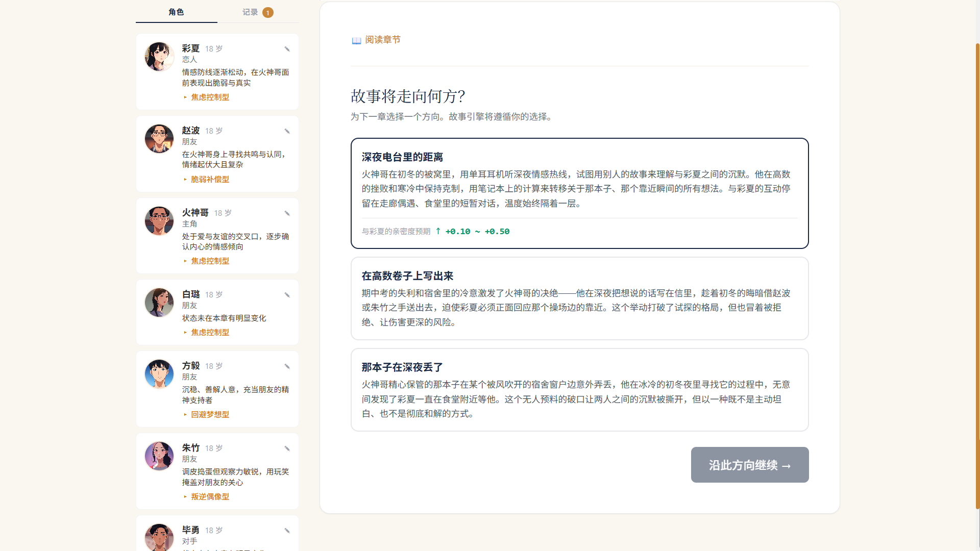Viewport: 980px width, 551px height.
Task: Select 火神哥's avatar portrait
Action: (x=159, y=220)
